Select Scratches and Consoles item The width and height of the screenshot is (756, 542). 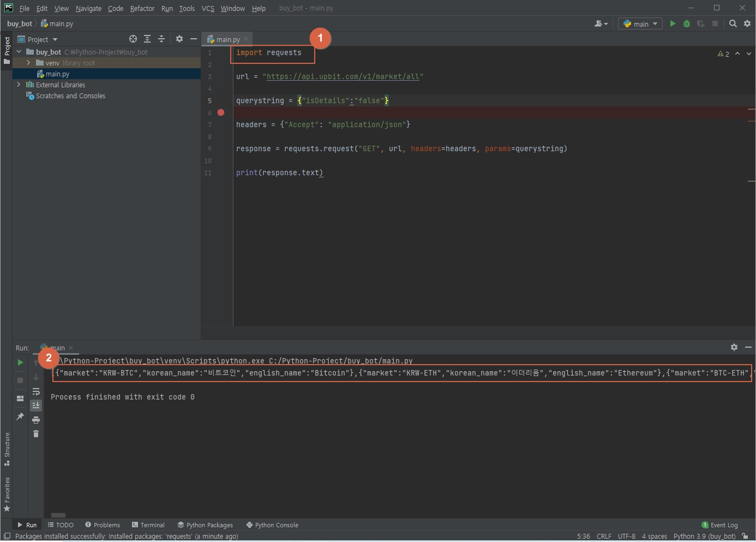click(70, 96)
